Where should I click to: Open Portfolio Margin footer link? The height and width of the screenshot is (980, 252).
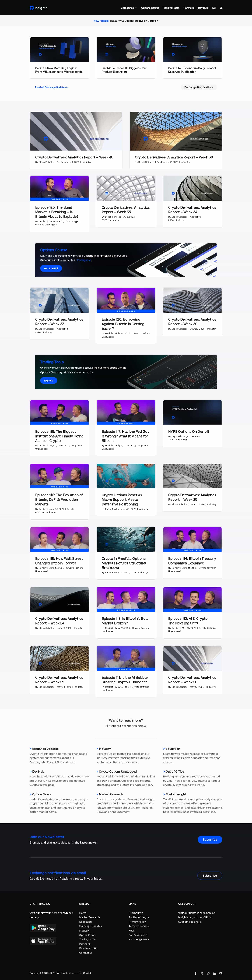coord(139,917)
